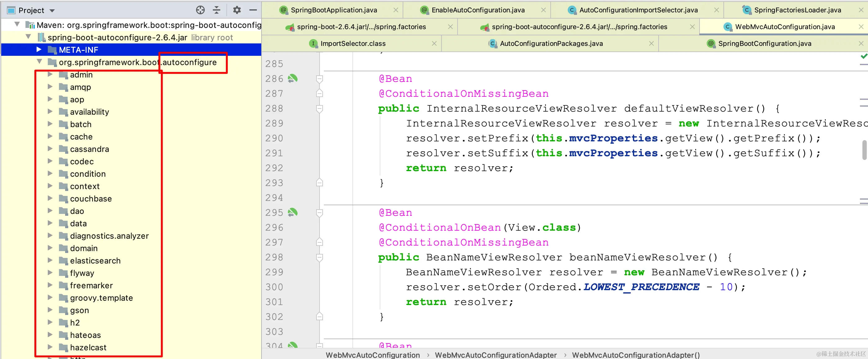Viewport: 868px width, 359px height.
Task: Click WebMvcAutoConfigurationAdapter breadcrumb
Action: 496,355
